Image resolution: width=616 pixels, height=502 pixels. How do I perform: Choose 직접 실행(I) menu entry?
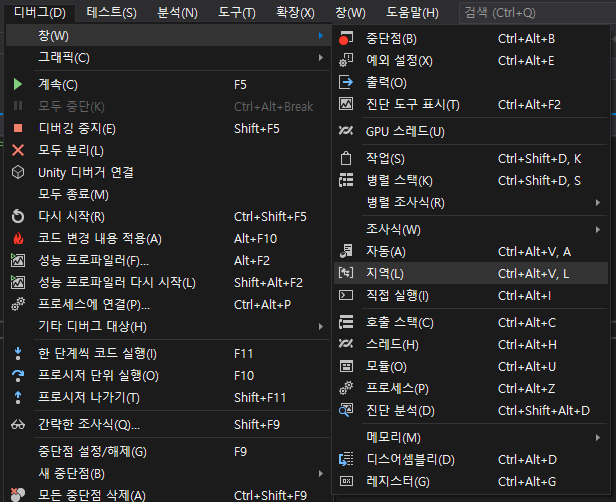pos(471,295)
